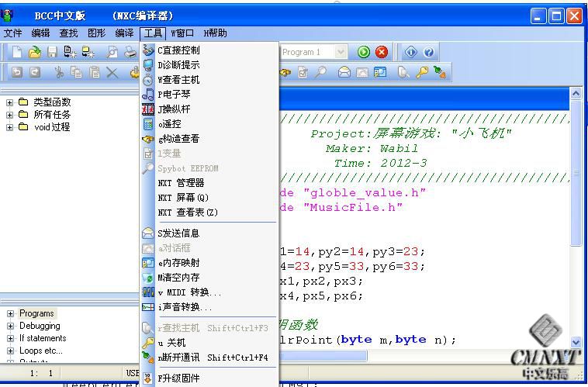Expand the Debugging template node
588x387 pixels.
click(11, 326)
